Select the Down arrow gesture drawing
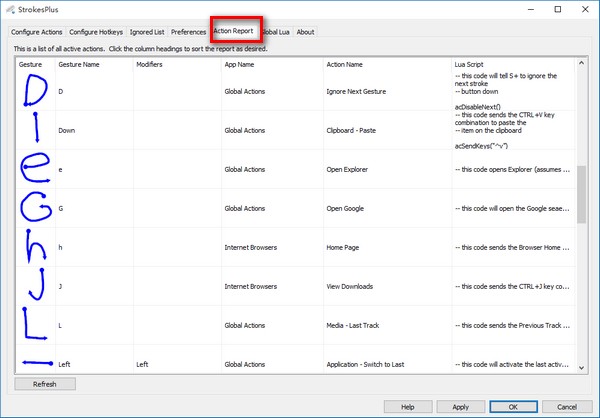The height and width of the screenshot is (418, 600). (x=36, y=127)
